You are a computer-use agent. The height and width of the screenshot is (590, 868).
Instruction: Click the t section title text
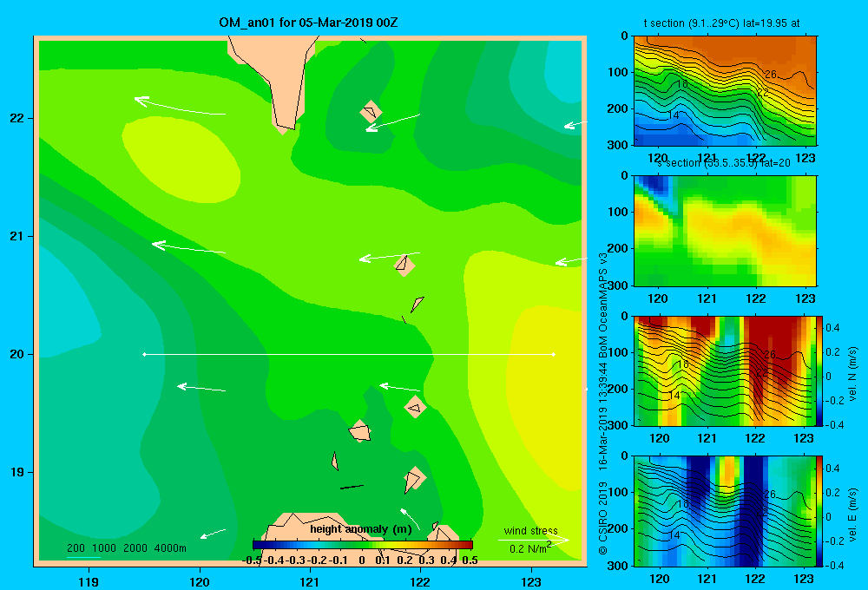[x=721, y=23]
